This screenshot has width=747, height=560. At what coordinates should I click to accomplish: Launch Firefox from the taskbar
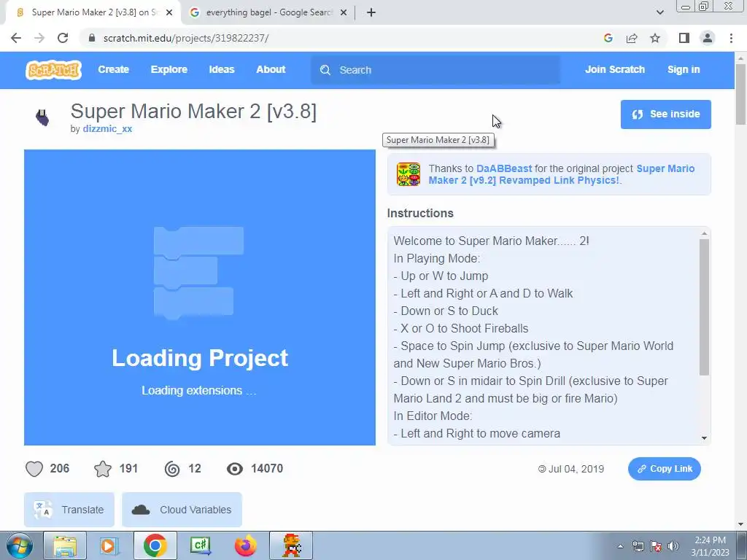click(246, 545)
